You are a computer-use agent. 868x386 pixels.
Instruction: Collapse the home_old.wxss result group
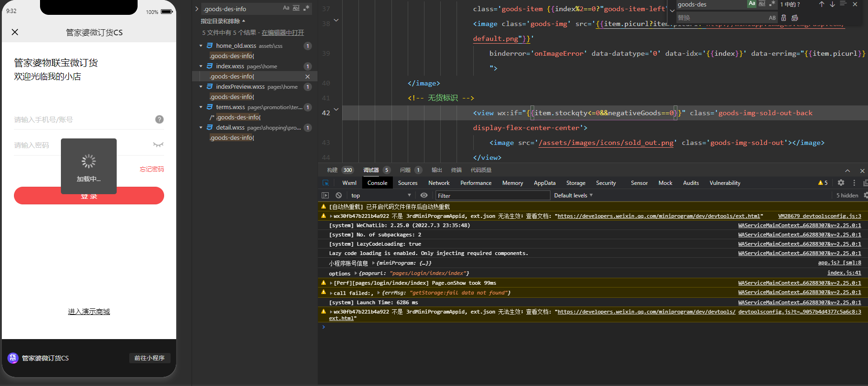coord(201,46)
